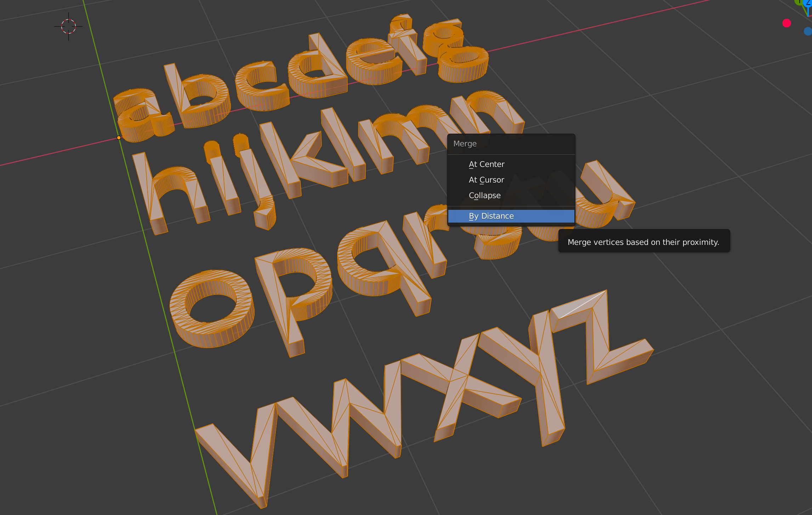Click the 3D cursor crosshair
Image resolution: width=812 pixels, height=515 pixels.
pos(68,26)
